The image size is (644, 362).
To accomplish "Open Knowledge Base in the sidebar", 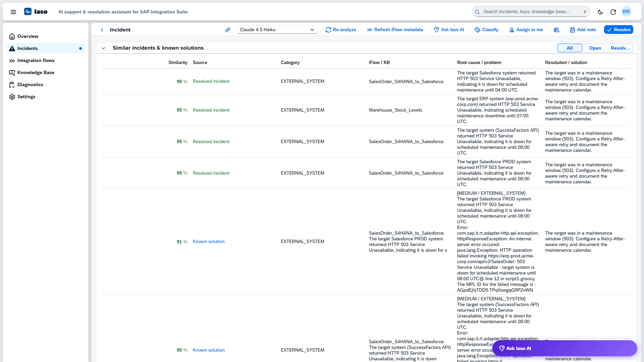I will (x=46, y=73).
